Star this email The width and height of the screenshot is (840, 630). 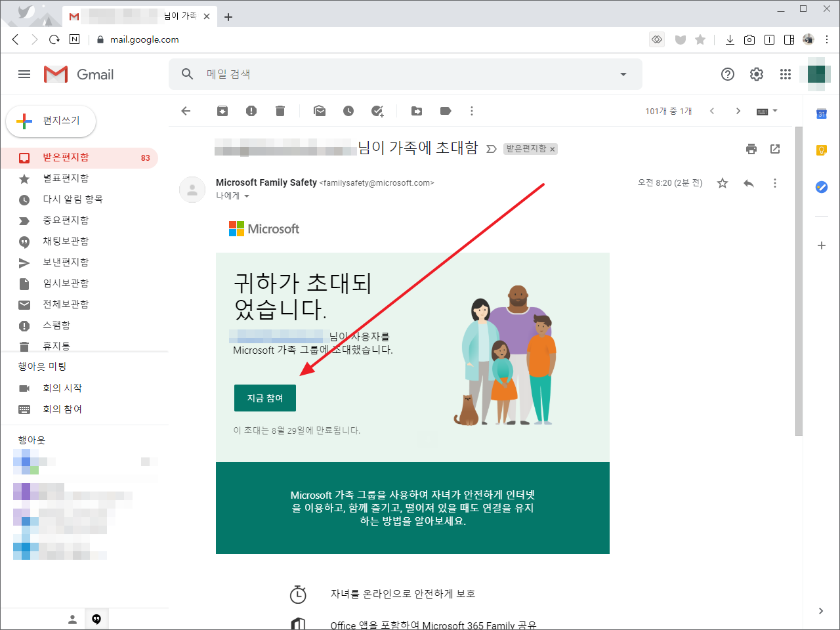723,183
